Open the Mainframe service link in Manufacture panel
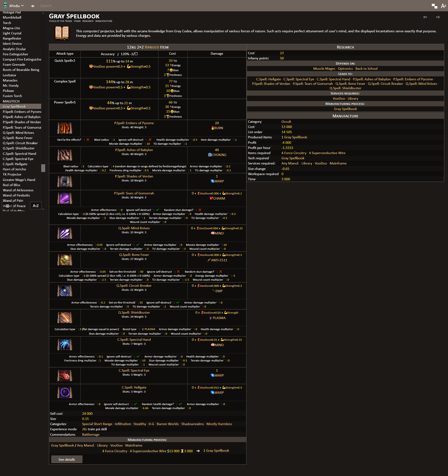This screenshot has height=476, width=448. coord(338,163)
